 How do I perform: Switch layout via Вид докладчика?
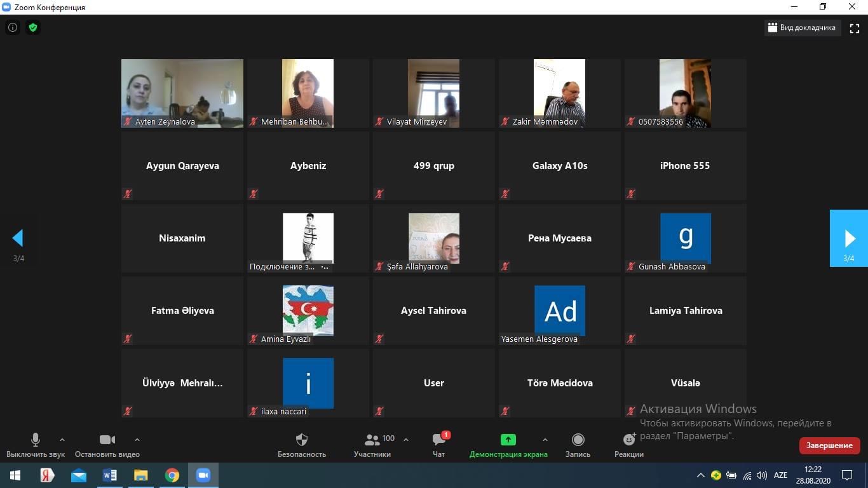[x=801, y=28]
